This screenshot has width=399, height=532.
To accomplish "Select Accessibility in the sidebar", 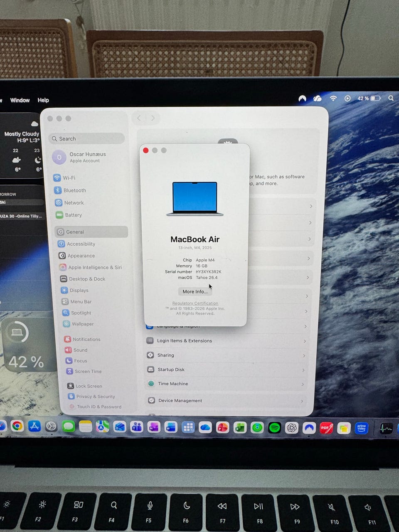I will tap(76, 244).
